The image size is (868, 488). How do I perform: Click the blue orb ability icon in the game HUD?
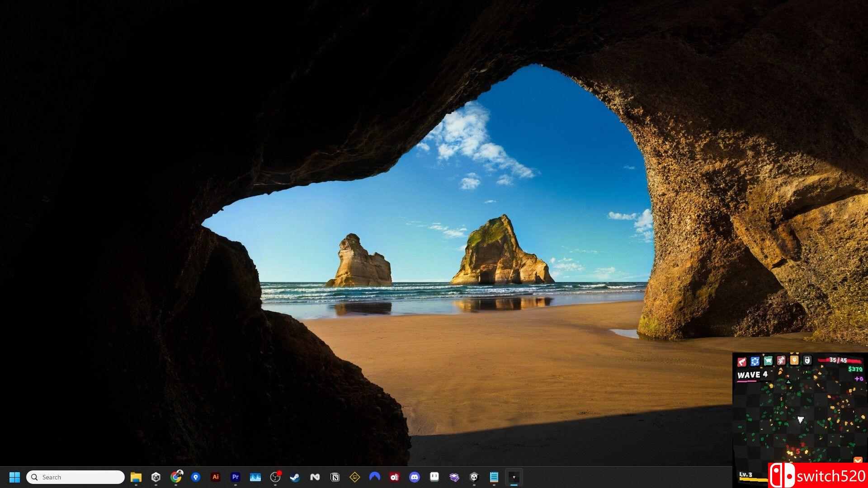click(755, 361)
